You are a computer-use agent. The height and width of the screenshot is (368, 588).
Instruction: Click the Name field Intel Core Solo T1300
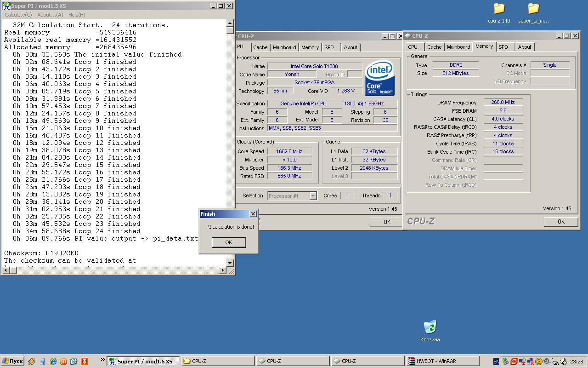coord(314,66)
